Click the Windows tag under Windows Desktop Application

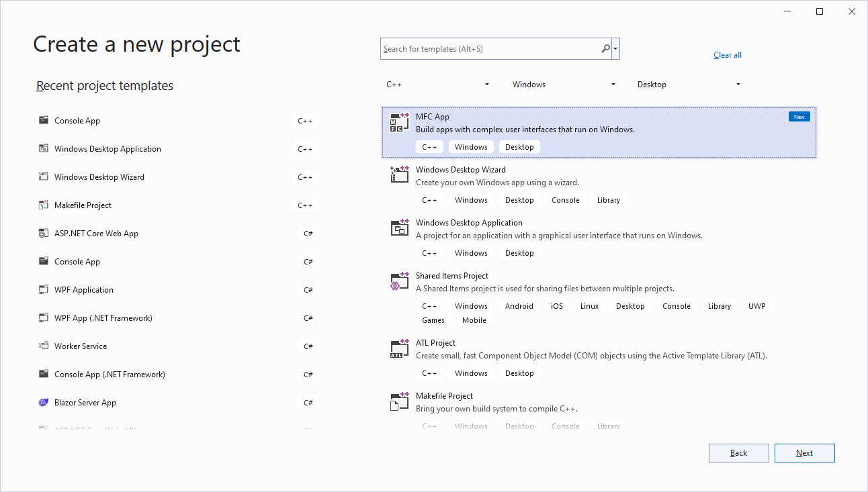pyautogui.click(x=471, y=253)
